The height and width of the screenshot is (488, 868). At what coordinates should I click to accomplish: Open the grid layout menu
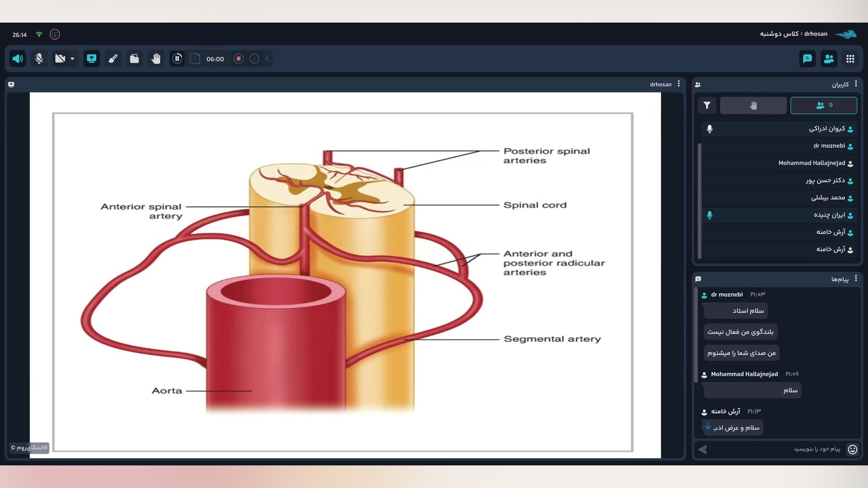(x=850, y=59)
